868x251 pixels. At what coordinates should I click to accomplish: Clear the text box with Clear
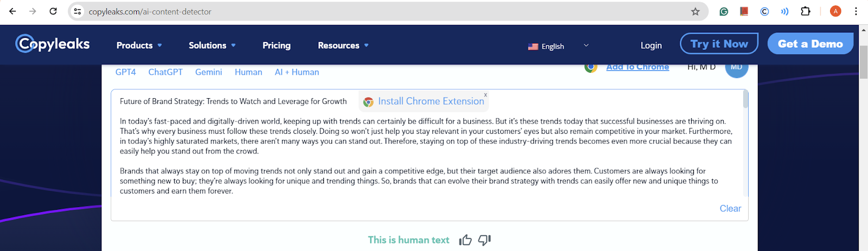click(730, 209)
